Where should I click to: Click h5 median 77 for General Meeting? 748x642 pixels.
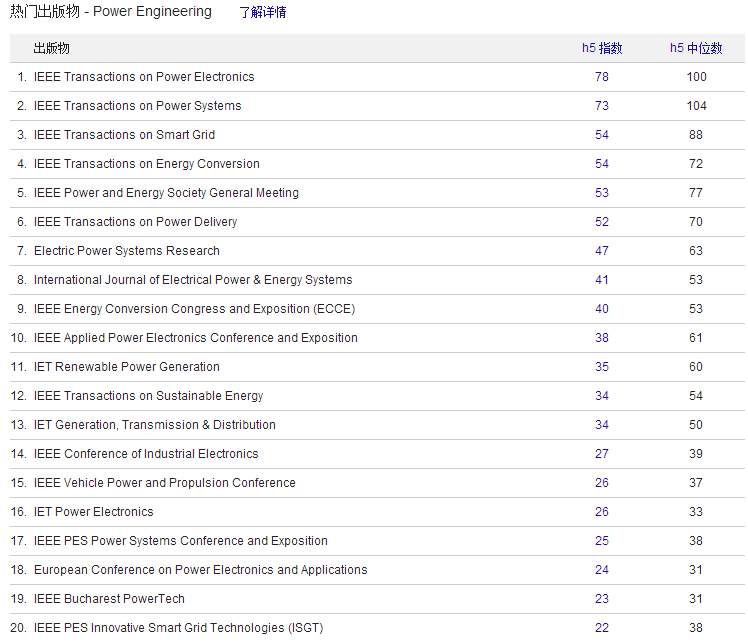696,193
